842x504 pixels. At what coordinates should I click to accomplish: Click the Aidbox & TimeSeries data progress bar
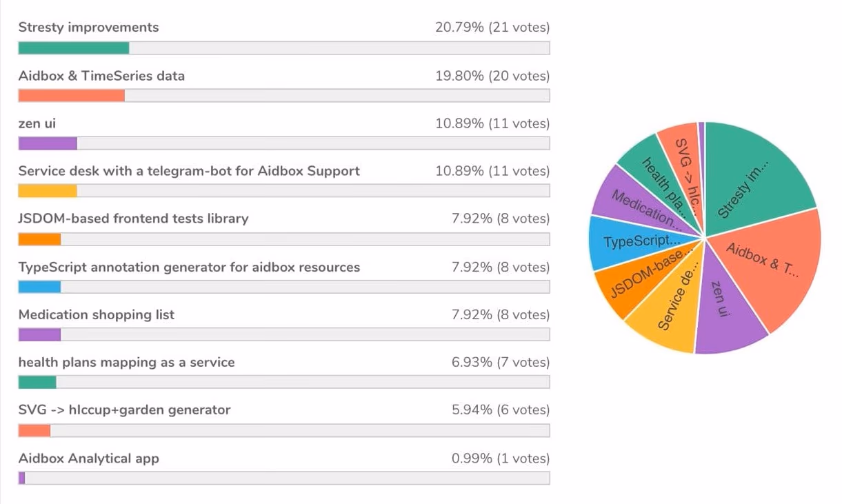pyautogui.click(x=283, y=95)
